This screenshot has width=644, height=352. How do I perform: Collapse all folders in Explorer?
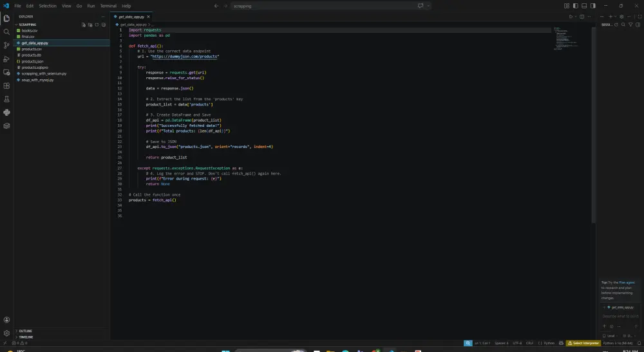[x=104, y=24]
